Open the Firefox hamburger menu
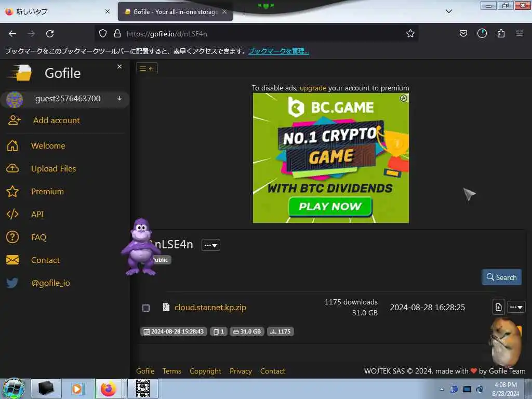The height and width of the screenshot is (399, 532). 519,33
